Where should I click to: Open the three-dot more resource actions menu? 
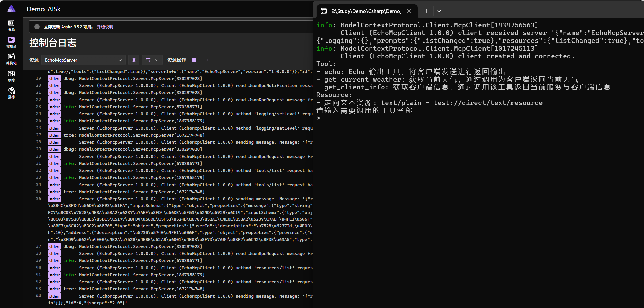tap(208, 60)
